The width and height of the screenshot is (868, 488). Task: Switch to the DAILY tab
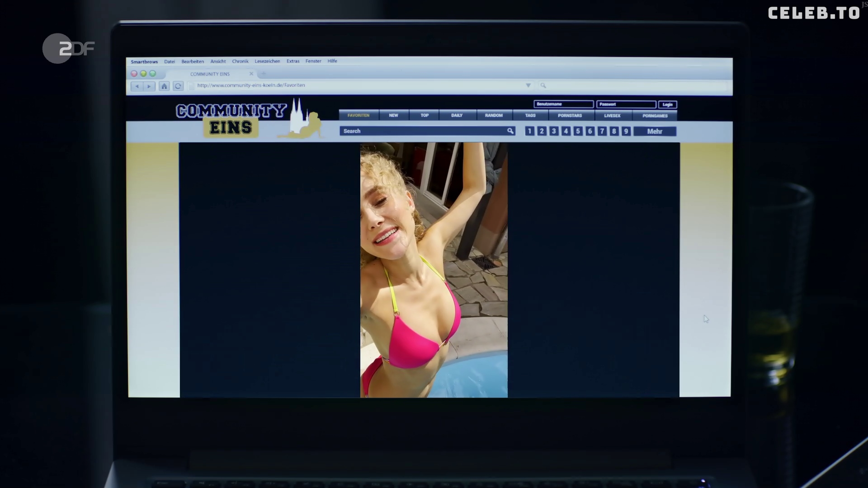click(457, 116)
